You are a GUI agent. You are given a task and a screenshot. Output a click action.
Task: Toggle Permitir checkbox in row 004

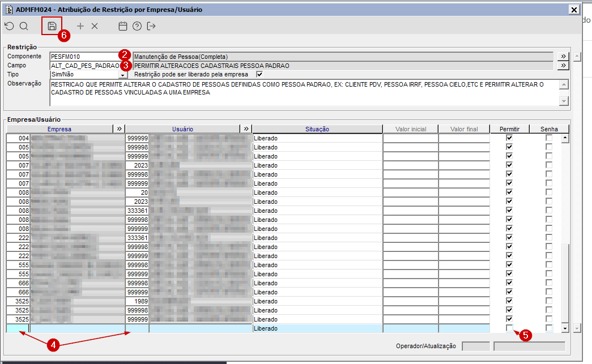[x=509, y=138]
